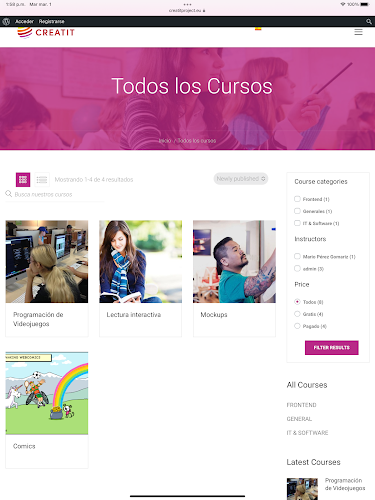The image size is (375, 500).
Task: Open the GENERAL courses category link
Action: point(299,419)
